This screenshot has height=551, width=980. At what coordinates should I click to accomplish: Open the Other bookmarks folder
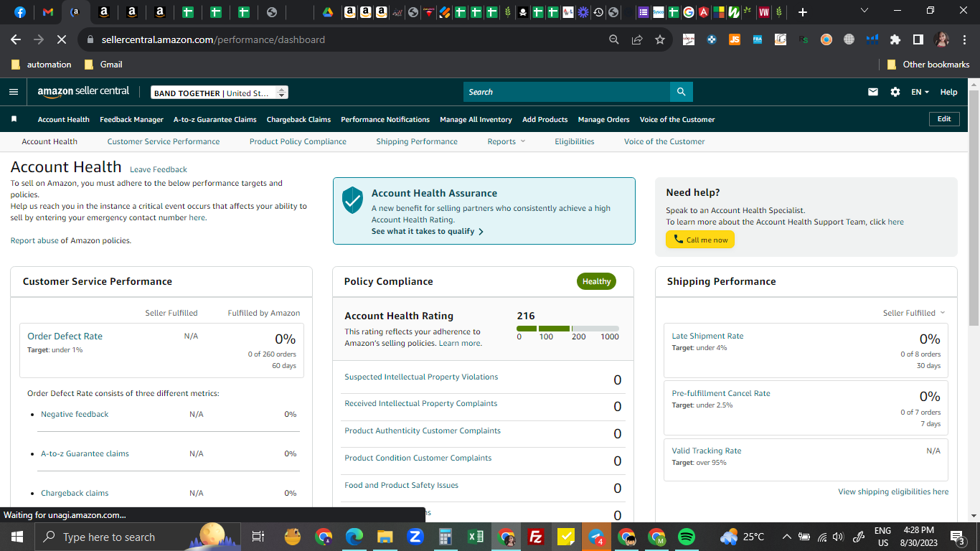click(928, 64)
